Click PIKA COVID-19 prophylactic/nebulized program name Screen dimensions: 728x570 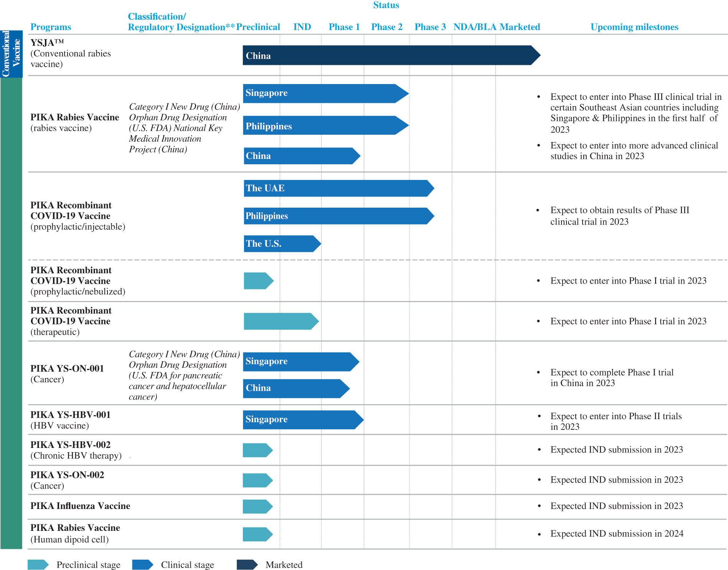(x=78, y=281)
